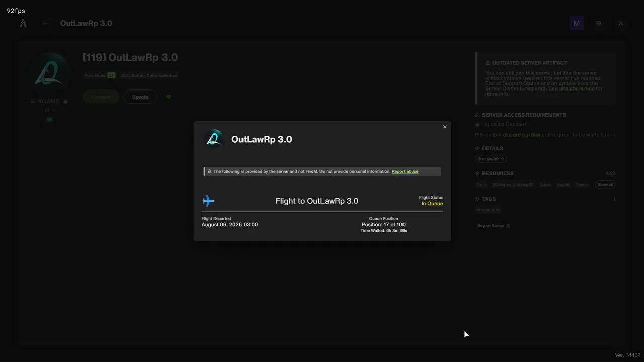Click the DLC: Bottom Dollar Bounties tag
Screen dimensions: 644x362
148,76
